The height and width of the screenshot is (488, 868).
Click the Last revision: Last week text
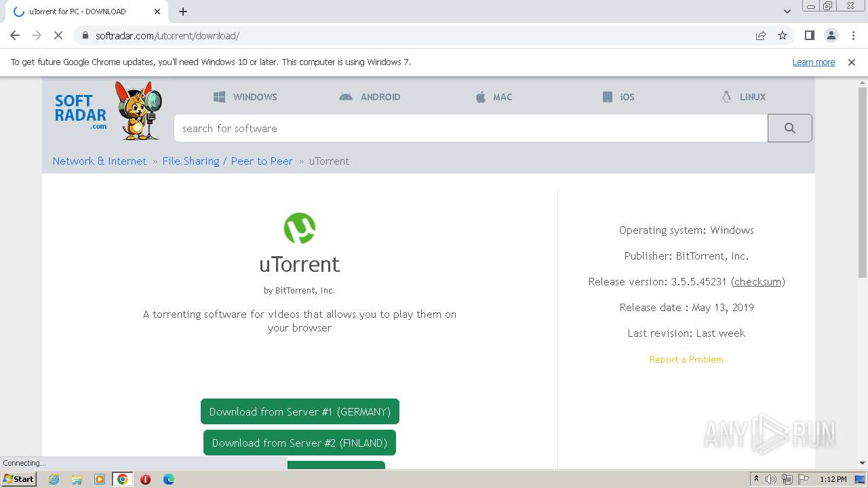tap(686, 333)
